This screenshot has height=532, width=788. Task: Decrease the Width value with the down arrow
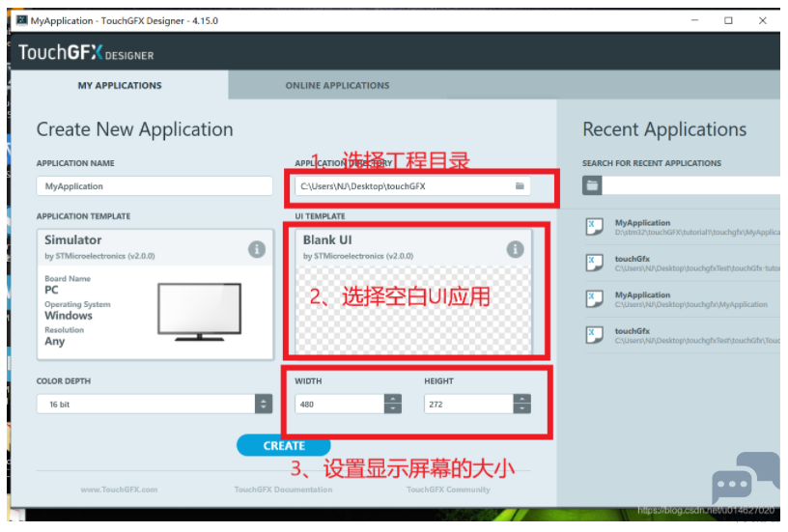[392, 408]
